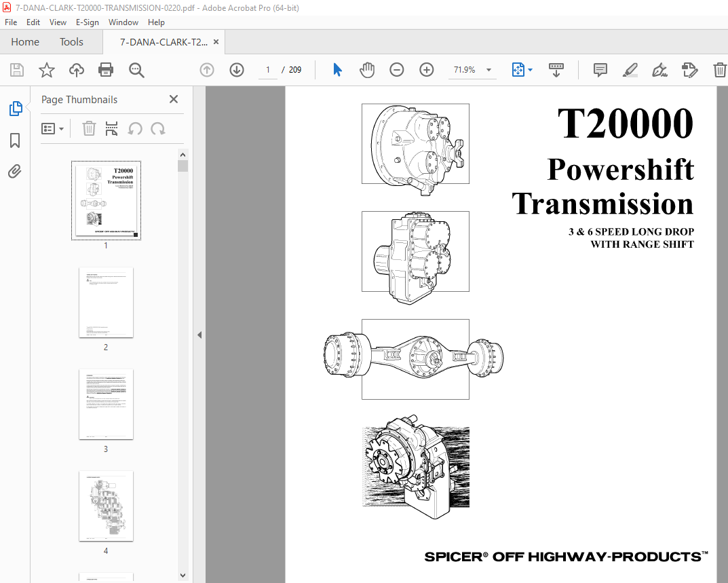
Task: Go to next page arrow
Action: click(237, 70)
